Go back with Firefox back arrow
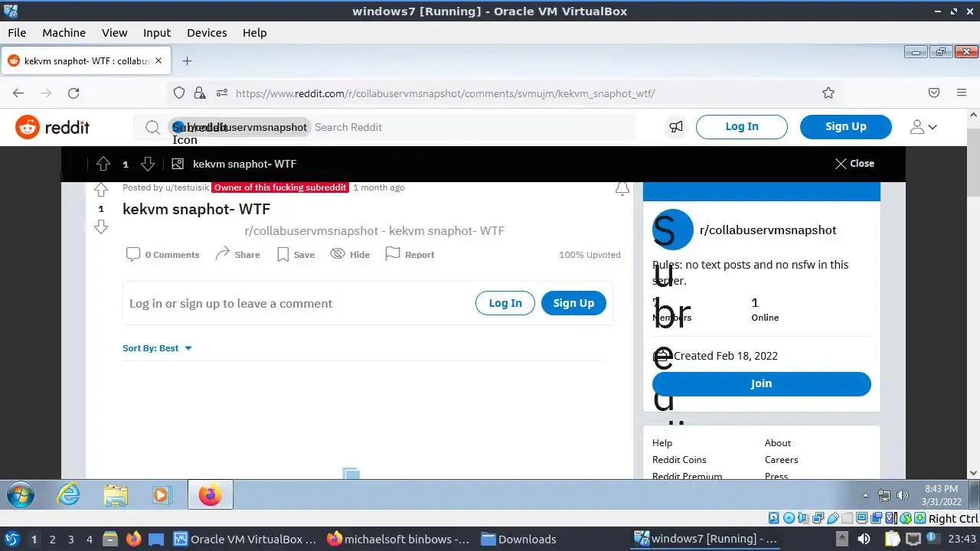980x551 pixels. click(x=18, y=93)
